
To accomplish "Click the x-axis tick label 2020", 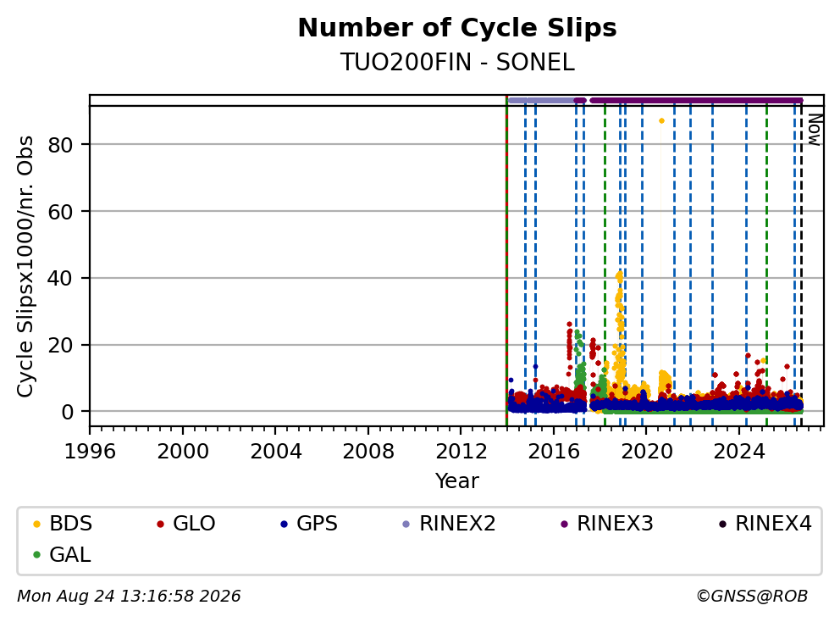I will tap(647, 452).
